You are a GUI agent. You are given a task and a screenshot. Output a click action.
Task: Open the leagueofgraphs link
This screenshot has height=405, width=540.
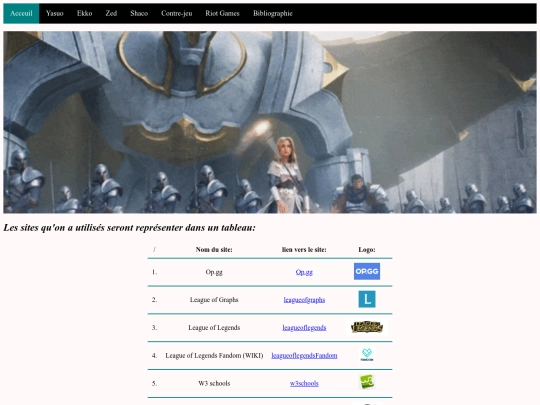(304, 300)
